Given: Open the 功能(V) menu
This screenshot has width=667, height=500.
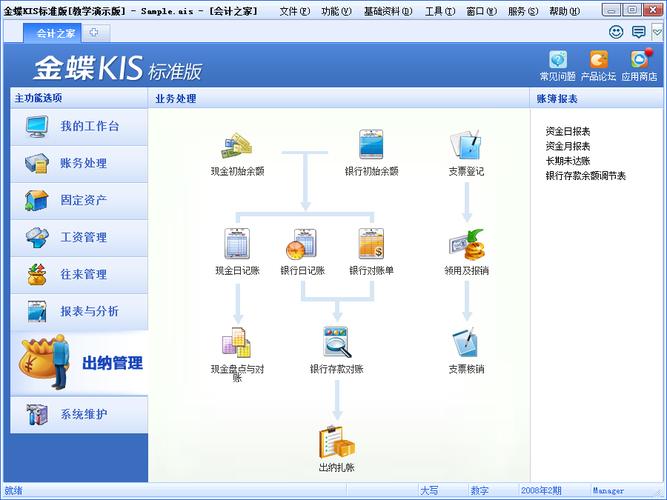Looking at the screenshot, I should click(336, 11).
